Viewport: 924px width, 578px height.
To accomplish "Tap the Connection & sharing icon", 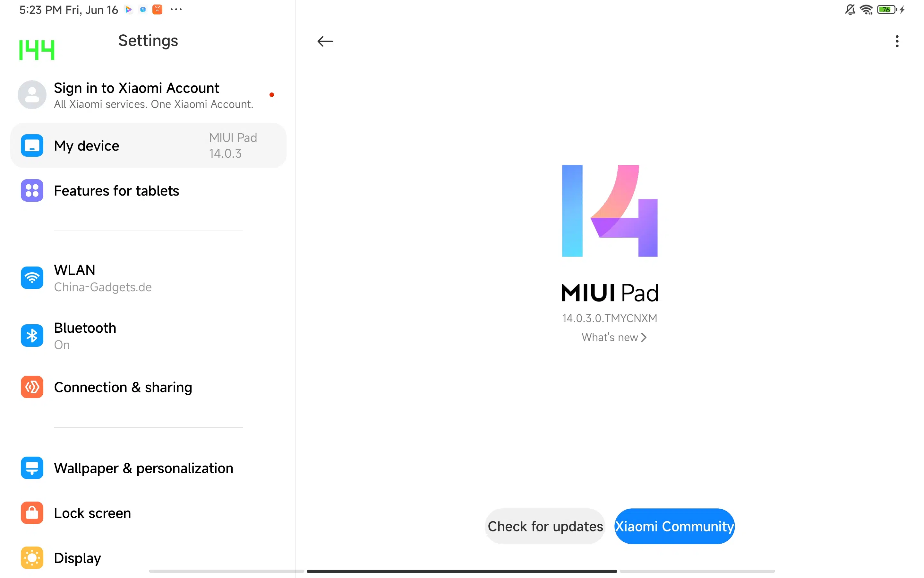I will click(x=32, y=387).
